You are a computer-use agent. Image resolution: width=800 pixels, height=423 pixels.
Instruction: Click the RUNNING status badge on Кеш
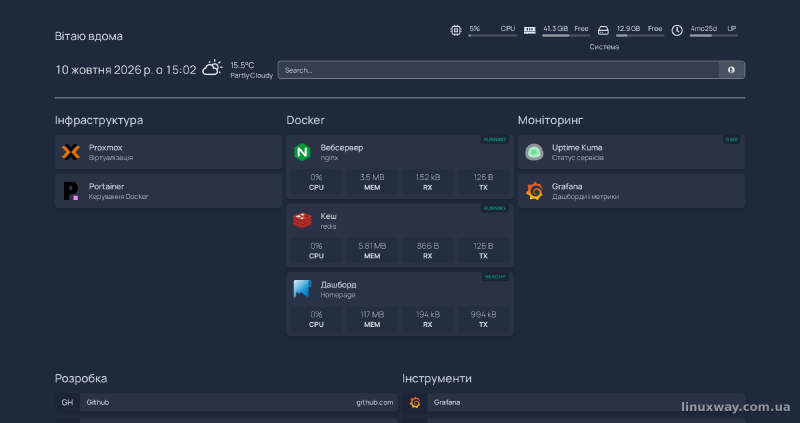[x=494, y=208]
